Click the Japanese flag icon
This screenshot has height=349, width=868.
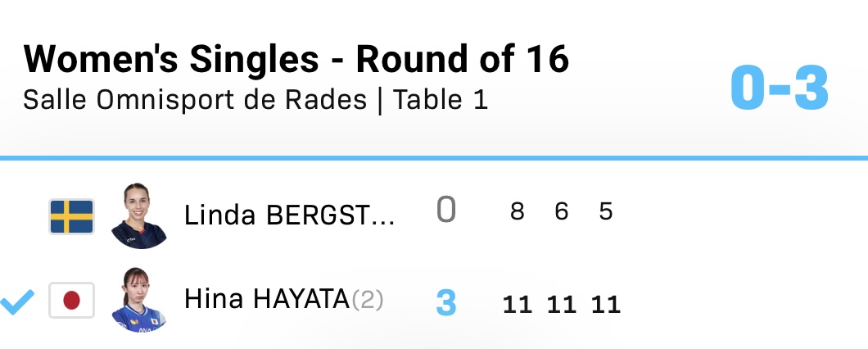point(72,301)
